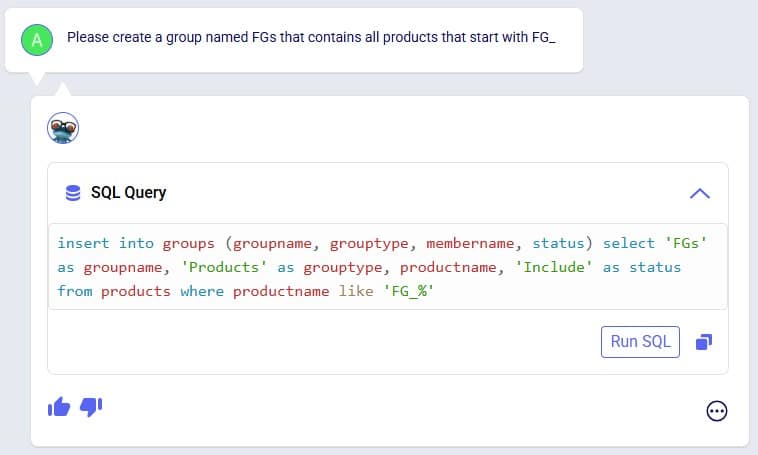
Task: Click the from keyword in the query
Action: pos(74,291)
